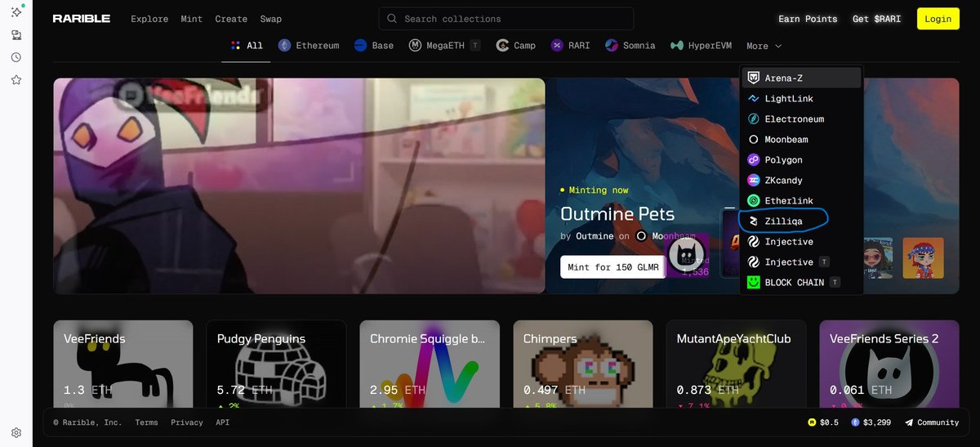This screenshot has width=980, height=447.
Task: Click the BLOCK CHAIN green smiley icon
Action: [x=754, y=282]
